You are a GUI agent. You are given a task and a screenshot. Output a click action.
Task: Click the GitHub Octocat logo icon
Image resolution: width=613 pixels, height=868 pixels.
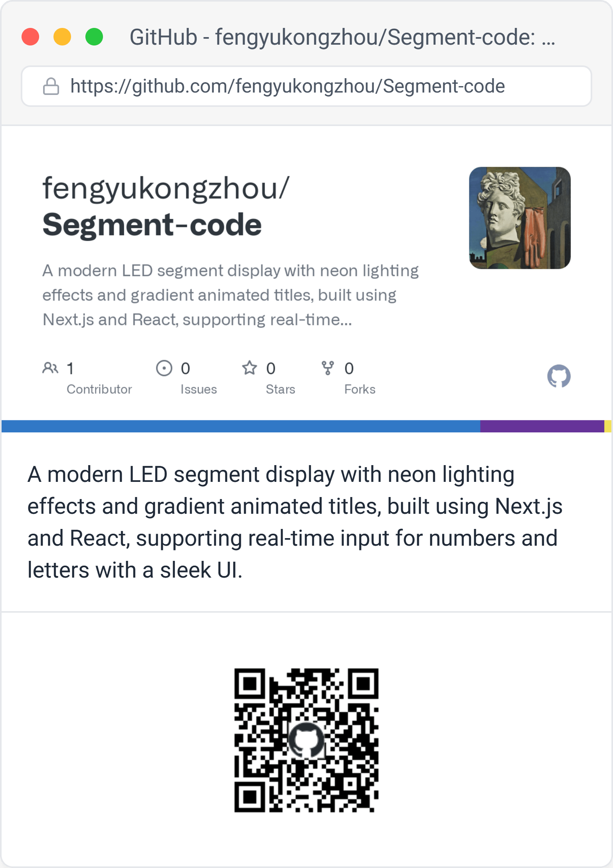click(559, 376)
